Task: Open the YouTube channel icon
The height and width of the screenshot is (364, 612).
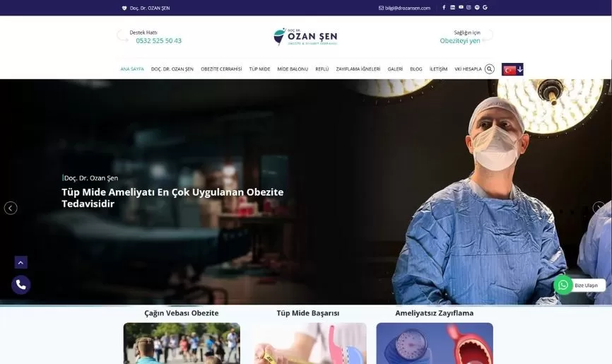Action: point(461,7)
